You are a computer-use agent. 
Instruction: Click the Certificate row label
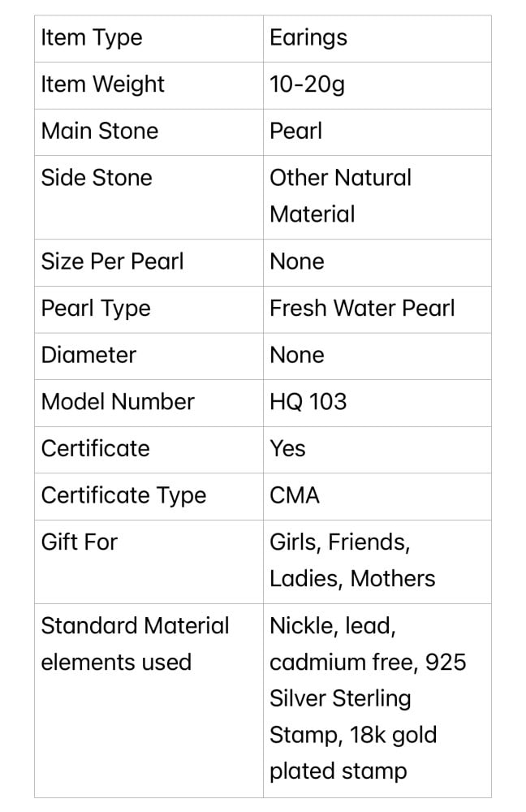point(96,449)
